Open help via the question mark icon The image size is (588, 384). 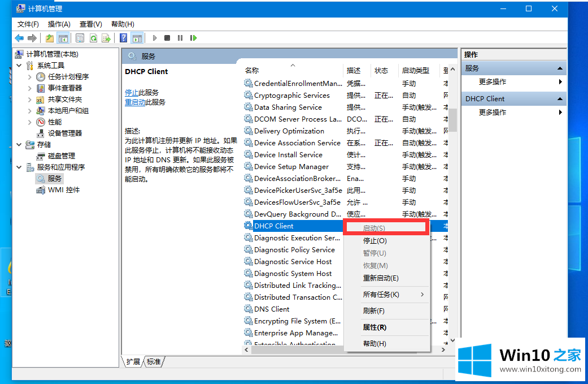123,38
